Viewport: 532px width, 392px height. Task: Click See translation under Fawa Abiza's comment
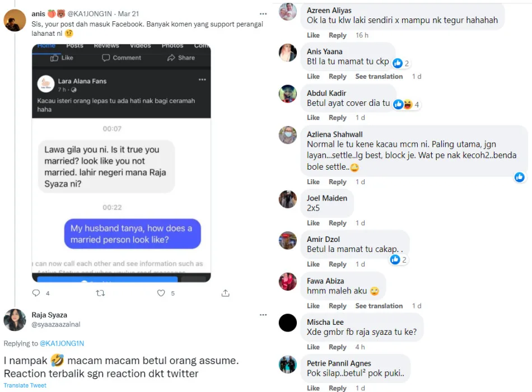click(379, 306)
